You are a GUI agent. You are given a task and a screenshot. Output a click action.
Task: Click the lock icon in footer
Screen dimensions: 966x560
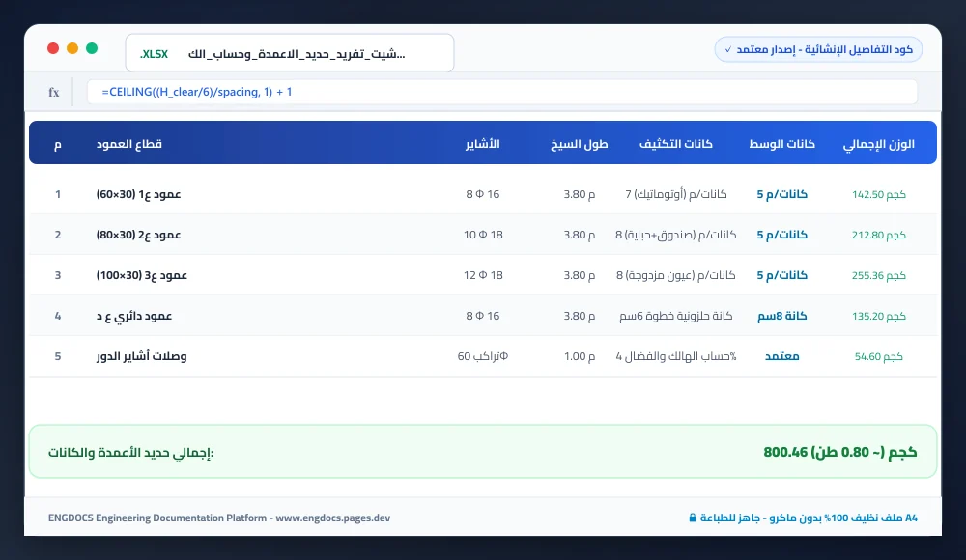(693, 518)
